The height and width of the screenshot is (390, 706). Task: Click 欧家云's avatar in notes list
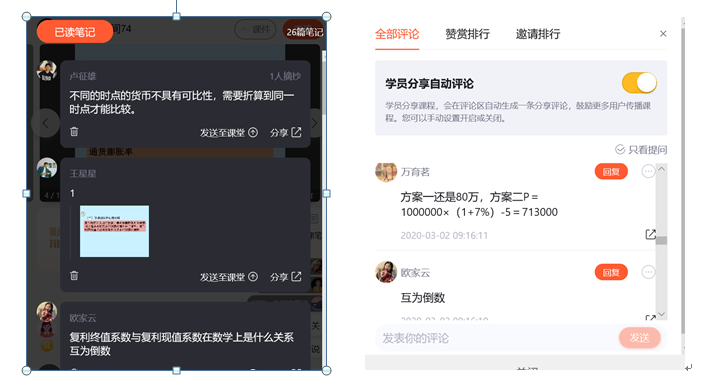point(47,312)
